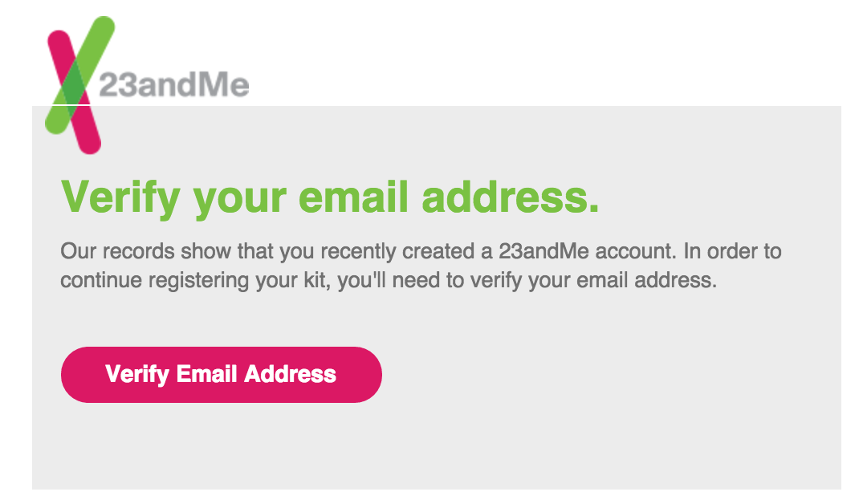Click "address." at end of green heading

511,197
